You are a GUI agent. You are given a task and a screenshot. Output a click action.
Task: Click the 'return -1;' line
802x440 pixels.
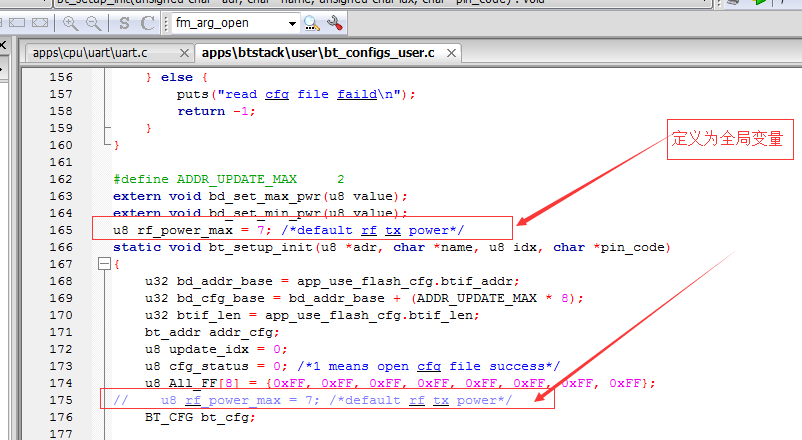pyautogui.click(x=216, y=111)
